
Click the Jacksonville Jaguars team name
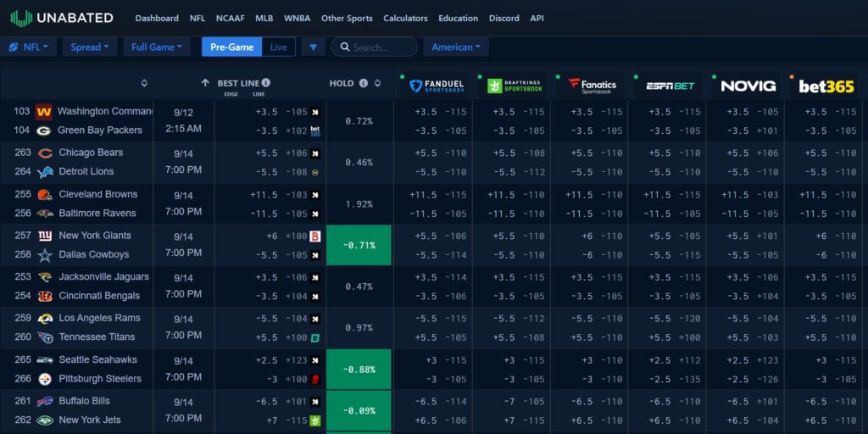103,277
